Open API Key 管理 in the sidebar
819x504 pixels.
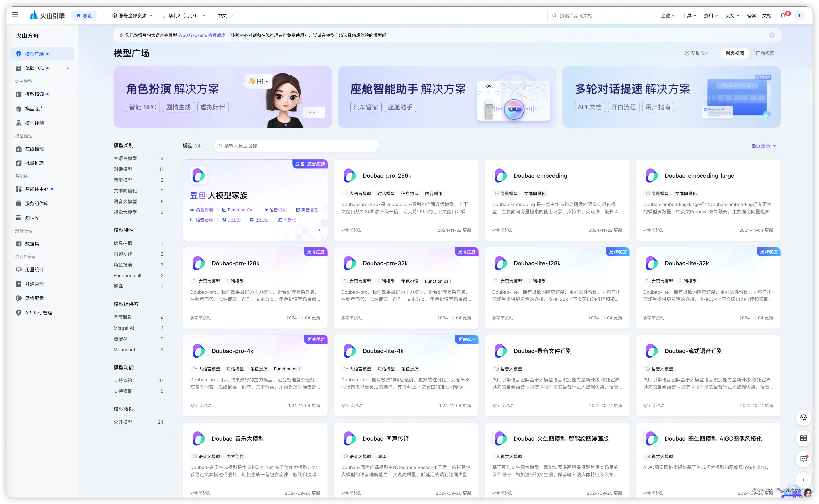coord(38,313)
